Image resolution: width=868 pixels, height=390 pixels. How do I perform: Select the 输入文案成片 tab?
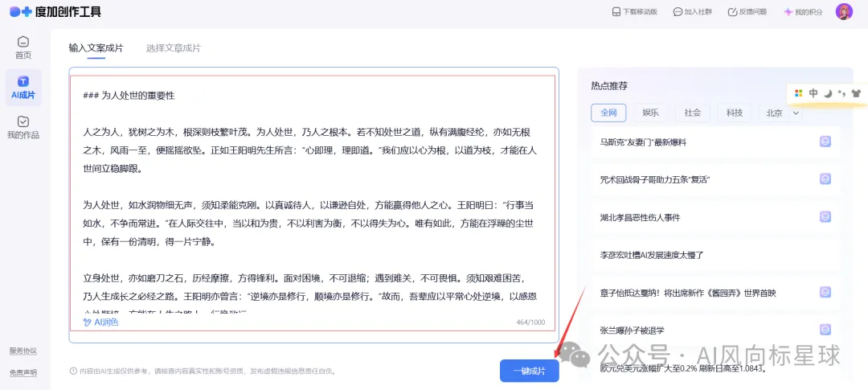pyautogui.click(x=96, y=48)
